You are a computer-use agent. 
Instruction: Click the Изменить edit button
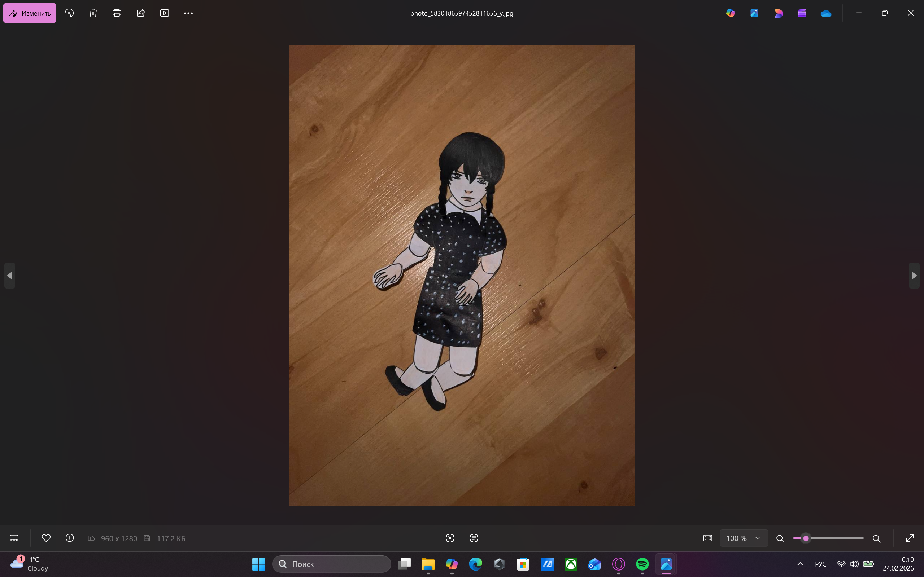click(x=30, y=13)
